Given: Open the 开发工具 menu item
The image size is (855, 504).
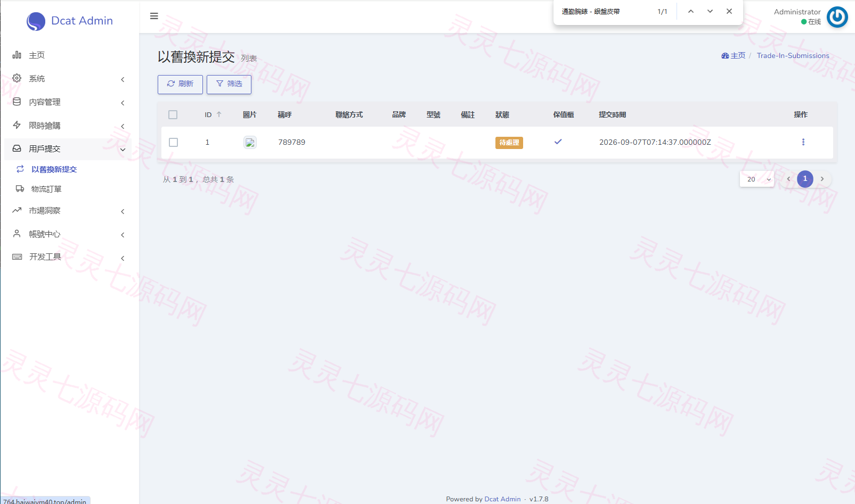Looking at the screenshot, I should [68, 257].
